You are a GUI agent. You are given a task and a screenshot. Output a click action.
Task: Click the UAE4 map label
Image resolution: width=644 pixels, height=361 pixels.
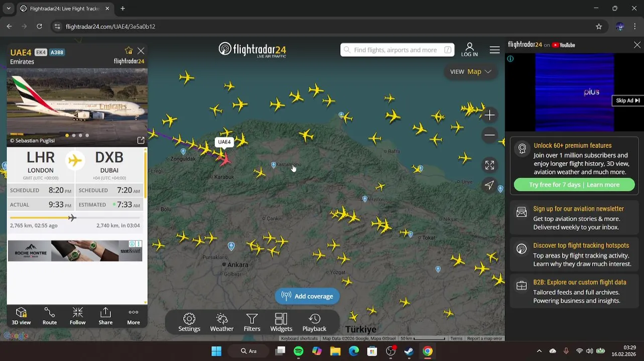[224, 142]
